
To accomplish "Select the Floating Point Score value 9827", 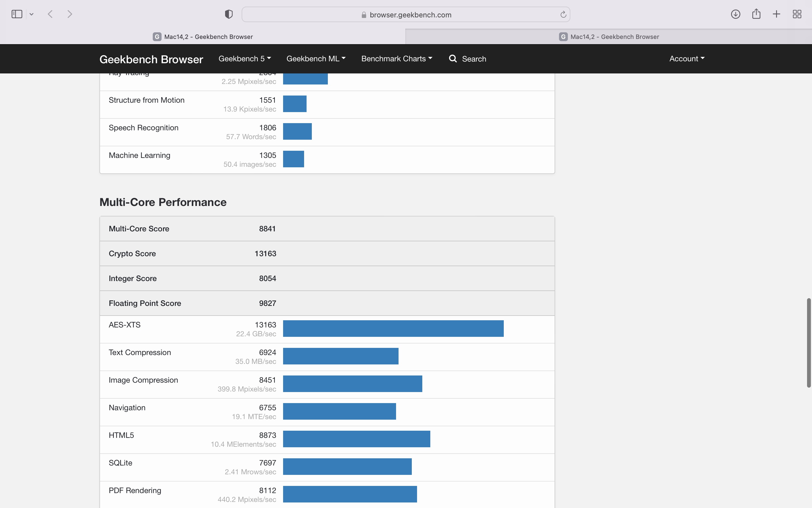I will point(268,303).
